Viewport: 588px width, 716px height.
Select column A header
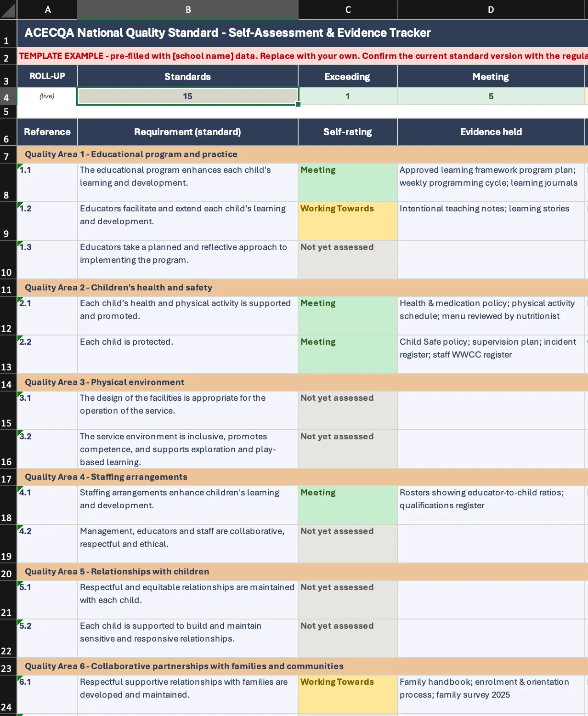point(47,10)
